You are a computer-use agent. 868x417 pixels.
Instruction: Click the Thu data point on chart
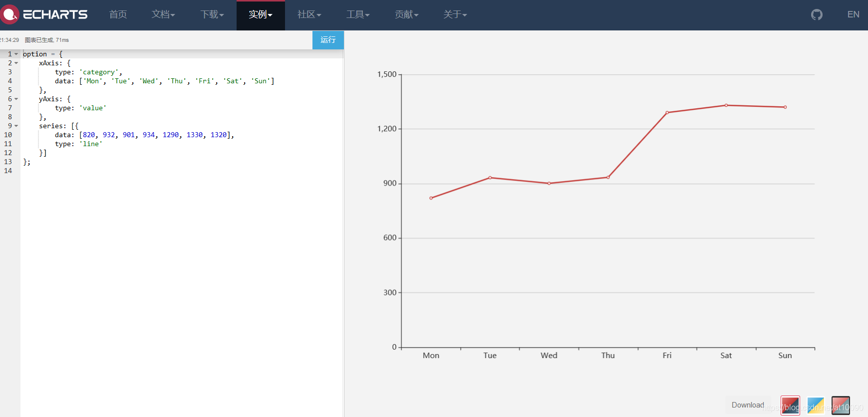click(x=608, y=177)
